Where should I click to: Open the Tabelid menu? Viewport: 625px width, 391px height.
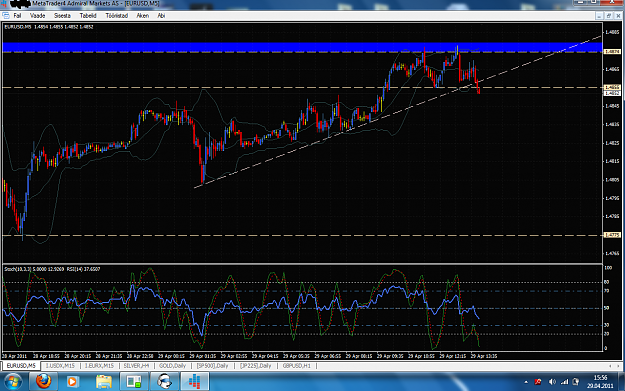pyautogui.click(x=88, y=16)
